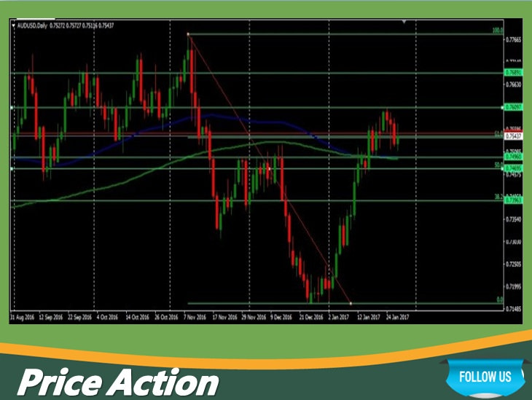
Task: Click the 24 Jan 2017 date label
Action: pos(395,318)
